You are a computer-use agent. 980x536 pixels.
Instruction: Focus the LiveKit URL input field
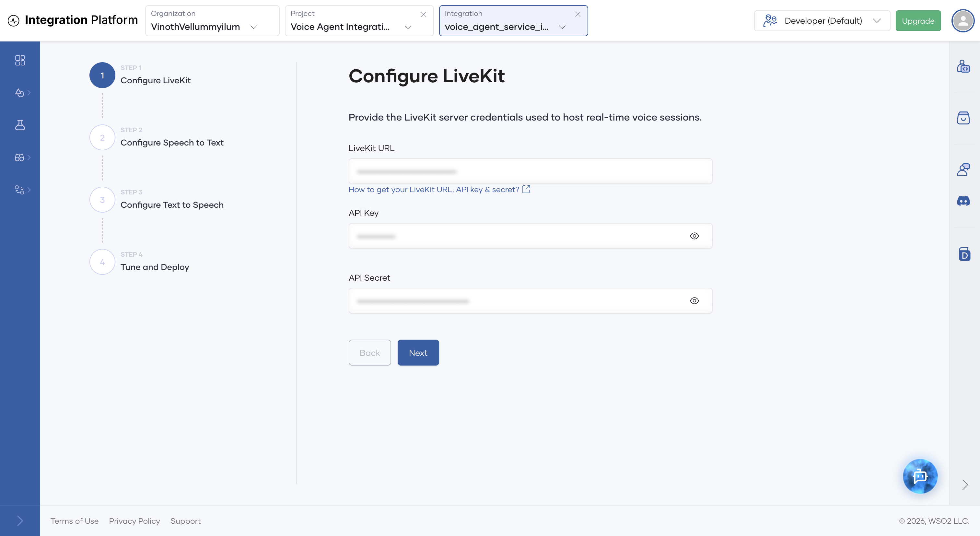tap(530, 171)
